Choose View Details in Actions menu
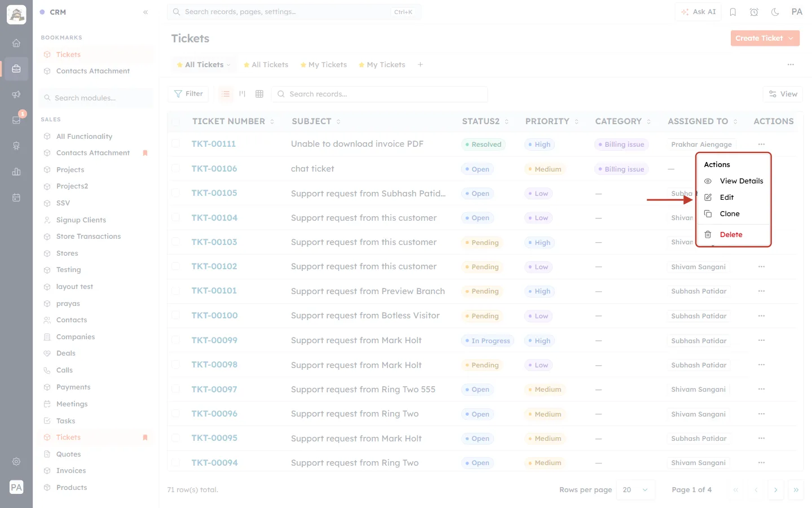The width and height of the screenshot is (812, 508). (734, 181)
